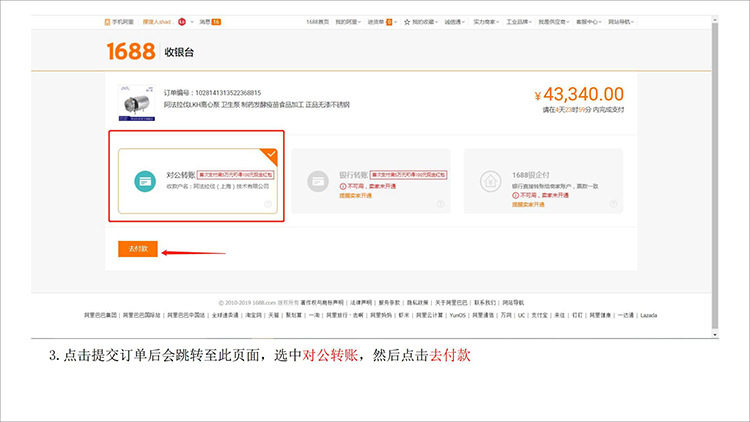
Task: Click the orange message count badge 16
Action: (x=216, y=22)
